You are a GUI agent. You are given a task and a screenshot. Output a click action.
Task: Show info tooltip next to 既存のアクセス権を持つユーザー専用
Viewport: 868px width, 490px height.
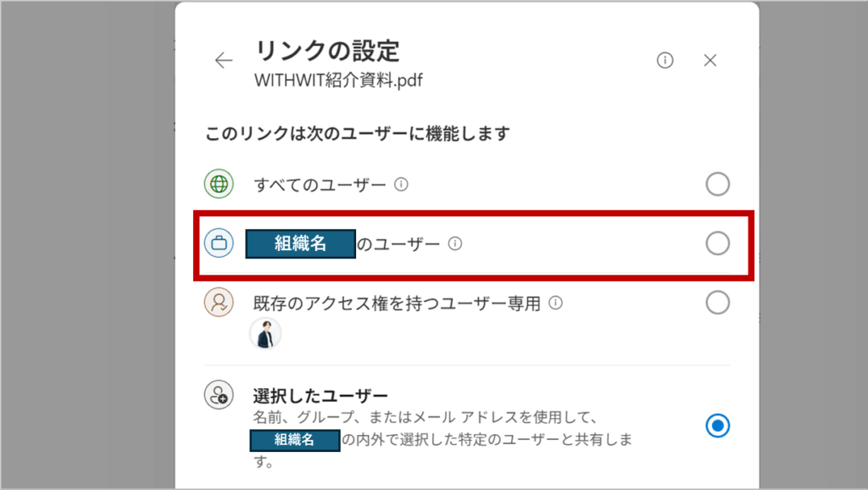pos(556,303)
